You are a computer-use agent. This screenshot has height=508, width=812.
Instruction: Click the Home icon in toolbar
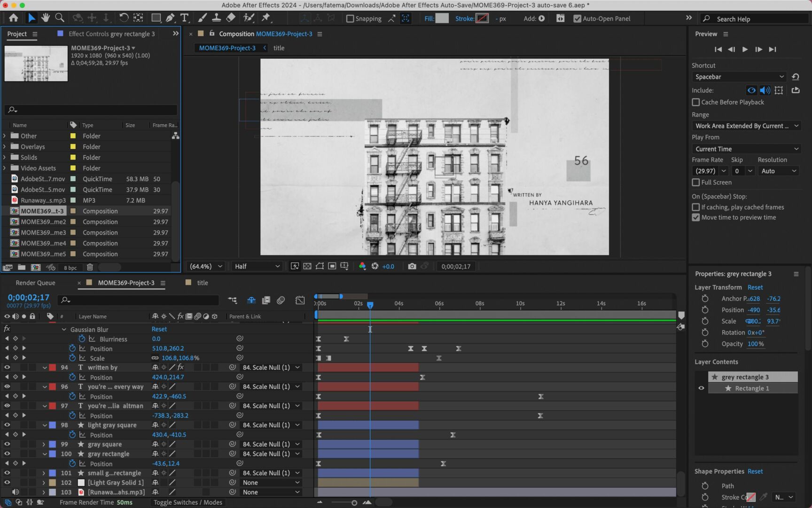pyautogui.click(x=14, y=18)
